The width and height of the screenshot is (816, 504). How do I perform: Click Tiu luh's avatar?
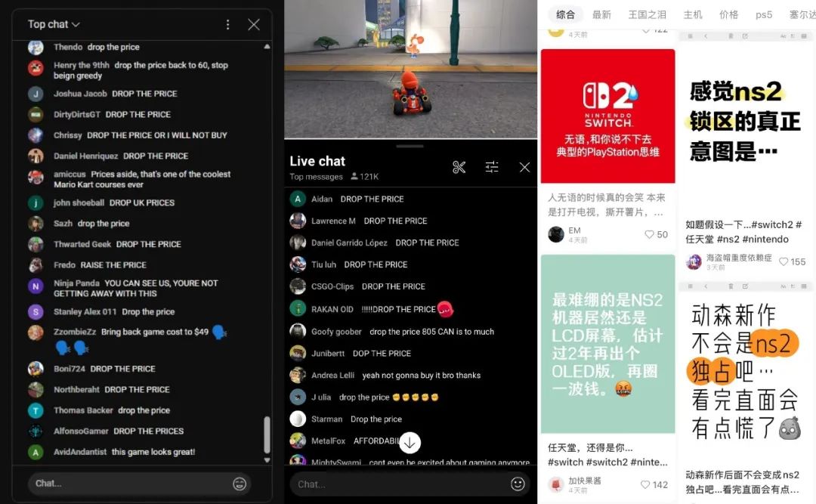(x=298, y=264)
